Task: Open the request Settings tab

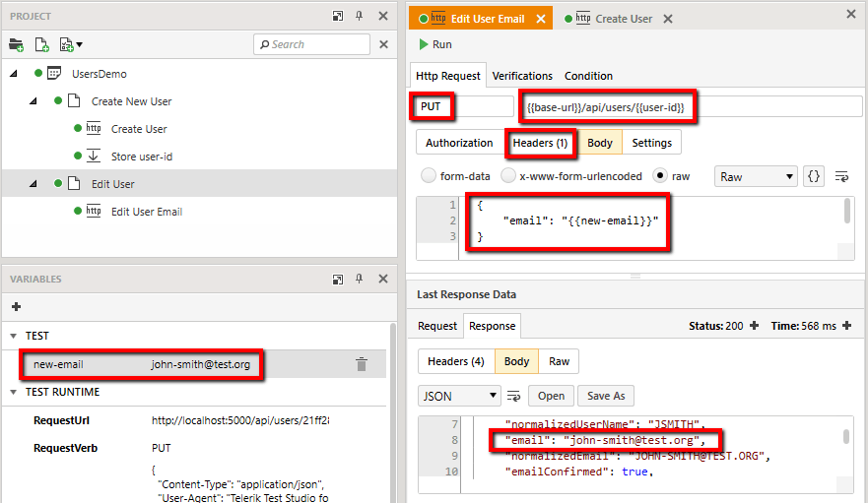Action: (651, 143)
